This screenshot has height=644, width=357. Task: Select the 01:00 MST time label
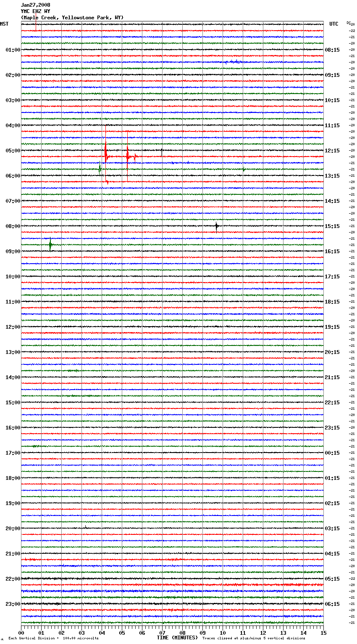coord(13,50)
